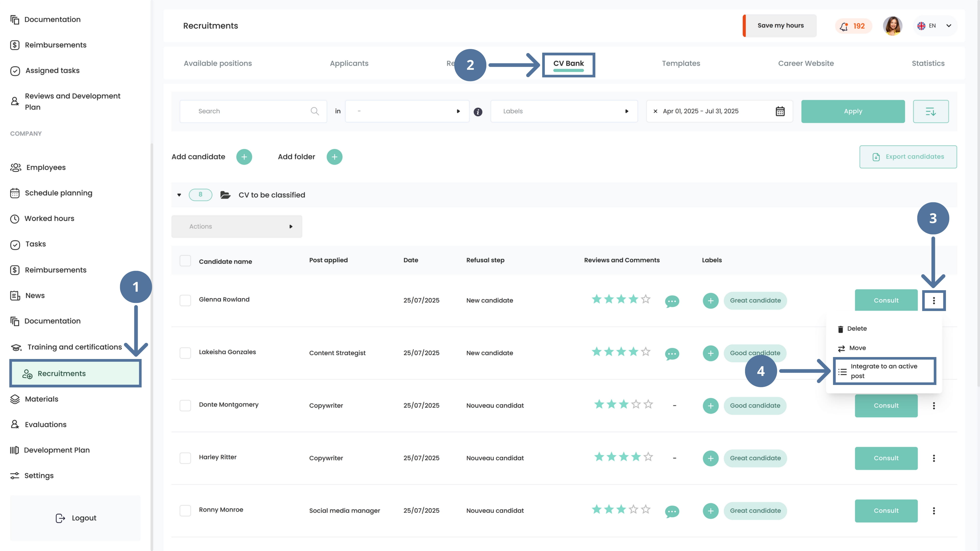Open Schedule planning in the sidebar
The width and height of the screenshot is (980, 551).
pos(51,193)
